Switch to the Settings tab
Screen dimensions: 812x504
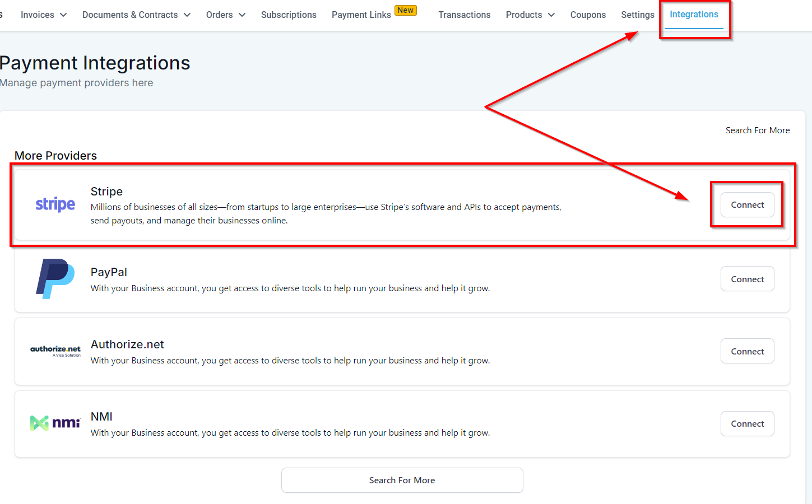tap(638, 15)
